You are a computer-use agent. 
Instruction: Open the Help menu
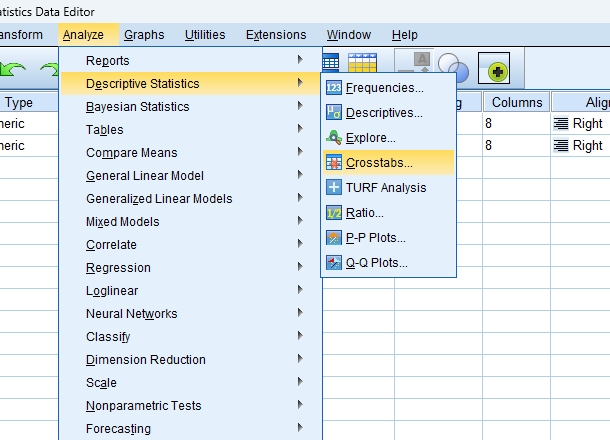[x=405, y=35]
